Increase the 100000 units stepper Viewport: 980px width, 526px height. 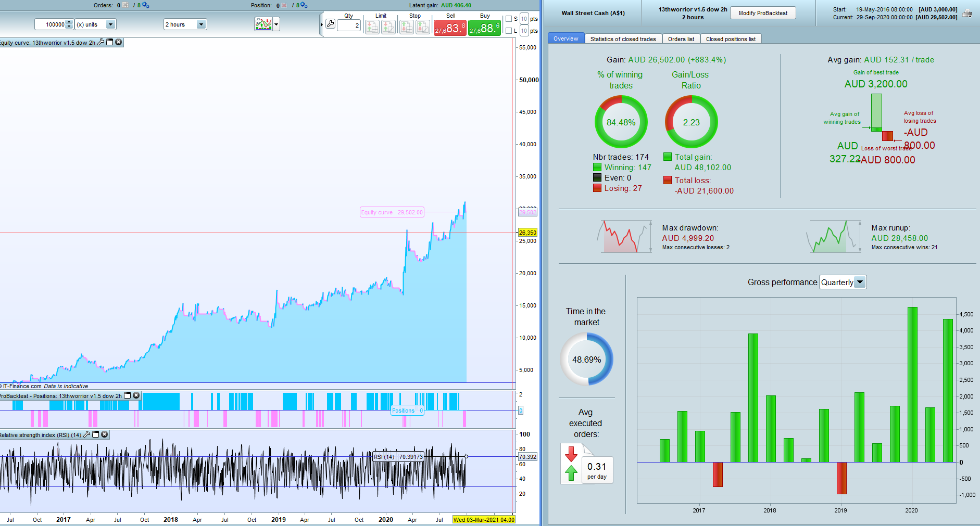[x=69, y=22]
